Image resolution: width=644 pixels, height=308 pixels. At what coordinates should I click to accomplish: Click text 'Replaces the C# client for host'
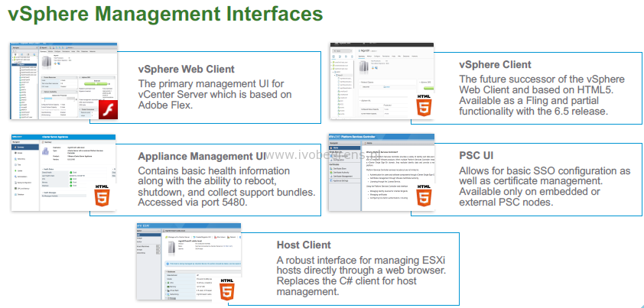(346, 281)
